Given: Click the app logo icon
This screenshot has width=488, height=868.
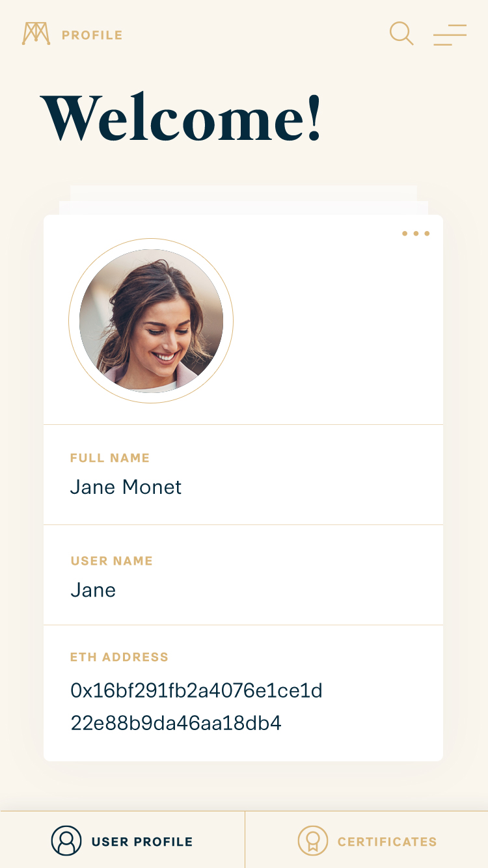Looking at the screenshot, I should pos(36,34).
